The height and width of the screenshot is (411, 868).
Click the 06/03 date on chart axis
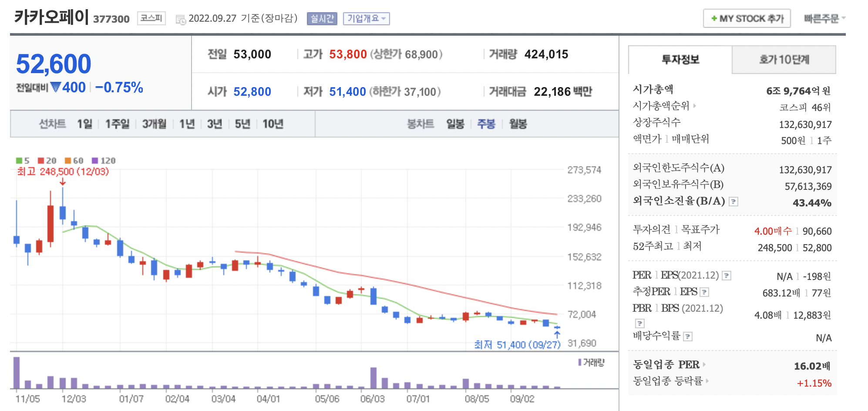pyautogui.click(x=373, y=399)
